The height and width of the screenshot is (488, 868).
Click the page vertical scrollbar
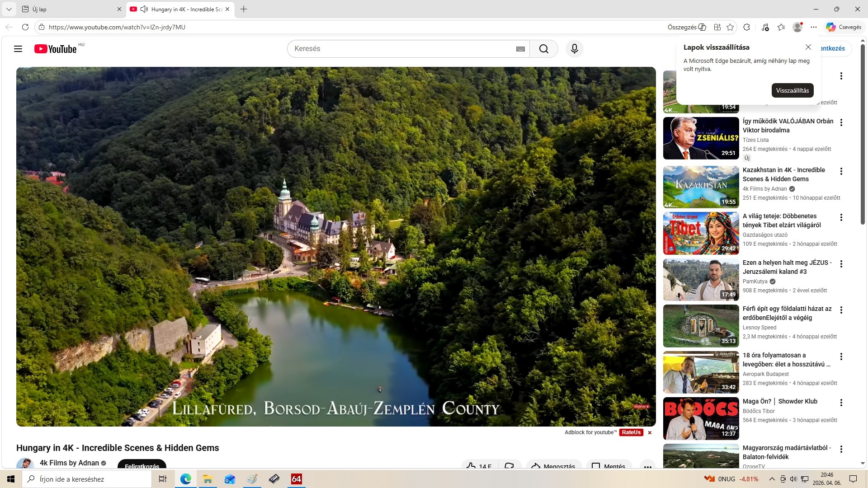coord(863,136)
